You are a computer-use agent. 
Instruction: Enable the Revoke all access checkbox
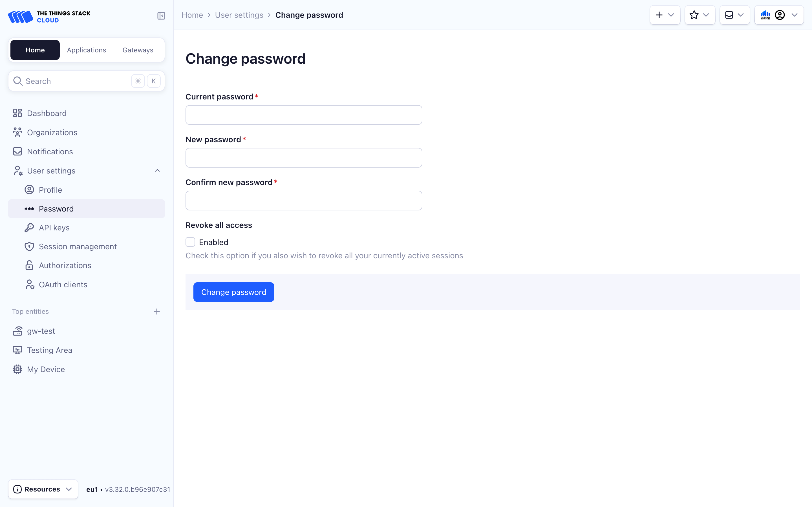coord(190,242)
